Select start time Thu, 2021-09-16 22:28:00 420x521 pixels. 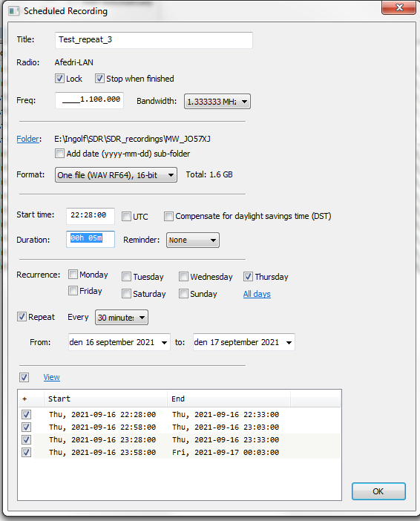point(102,415)
